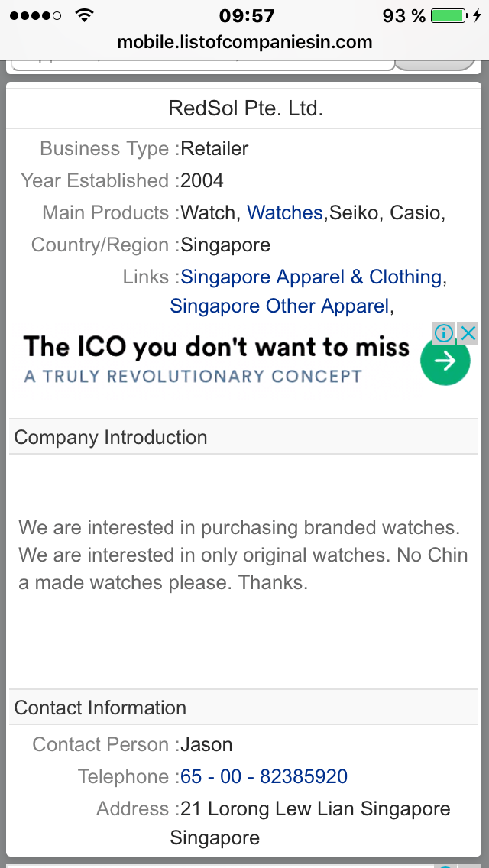Call the telephone number 65 - 00 - 82385920
Screen dimensions: 489x868
pos(264,776)
